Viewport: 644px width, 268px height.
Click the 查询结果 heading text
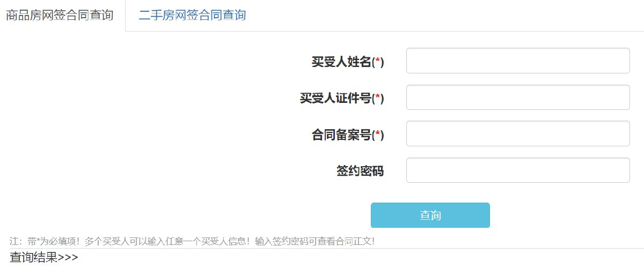(33, 258)
